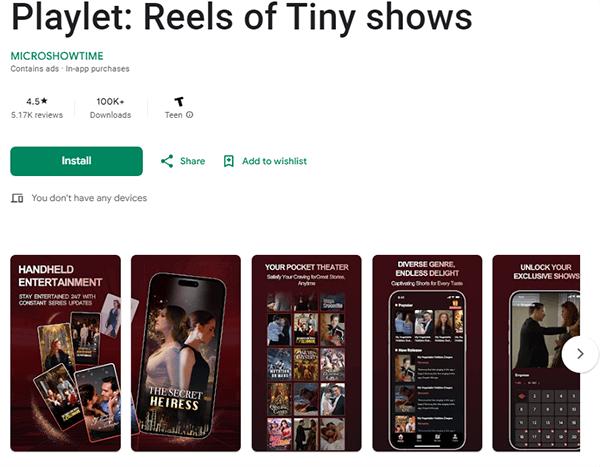Screen dimensions: 600x467
Task: Open the Handheld Entertainment screenshot
Action: click(65, 353)
